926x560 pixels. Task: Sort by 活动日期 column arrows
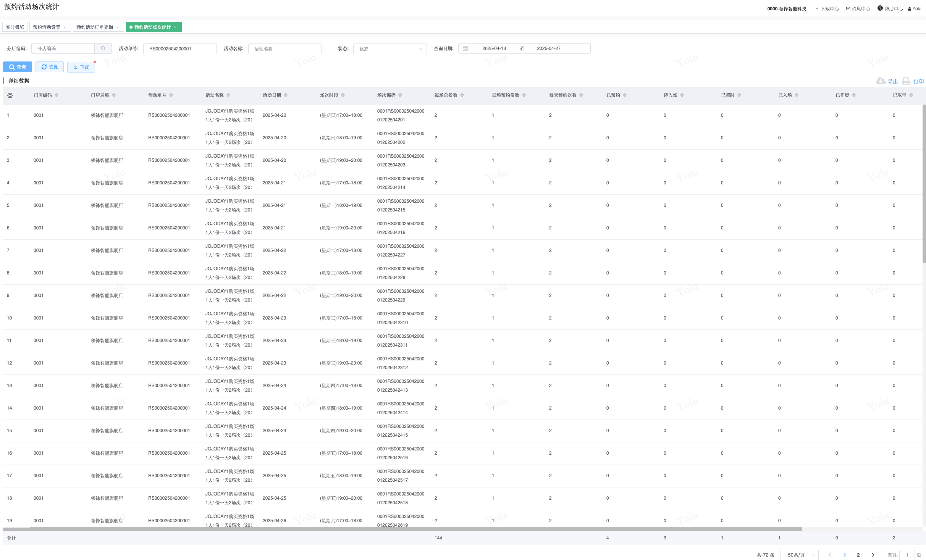click(286, 95)
